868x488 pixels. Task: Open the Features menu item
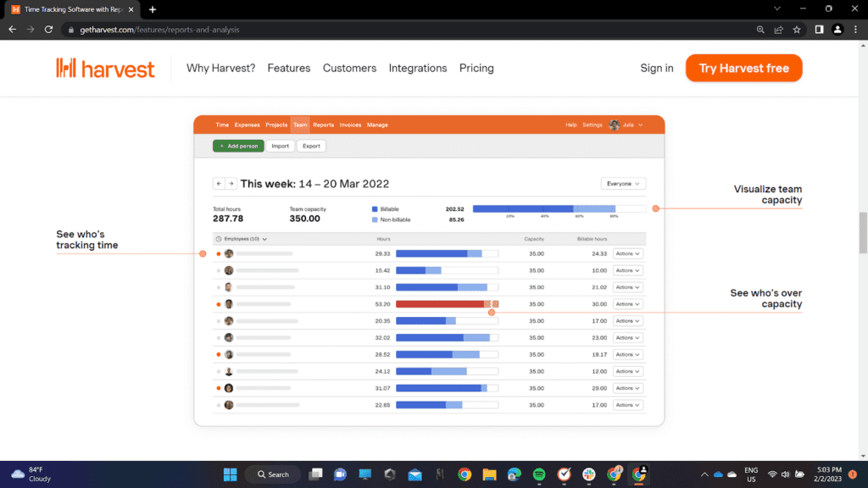289,68
